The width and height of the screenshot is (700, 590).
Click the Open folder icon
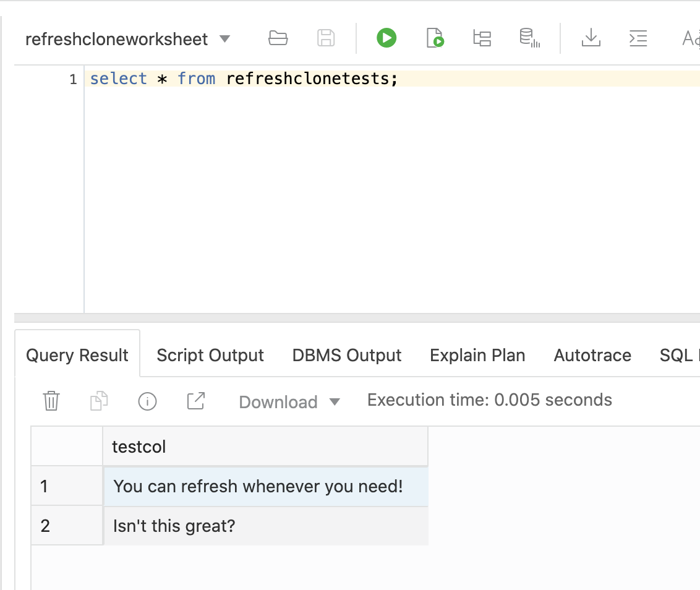(278, 38)
